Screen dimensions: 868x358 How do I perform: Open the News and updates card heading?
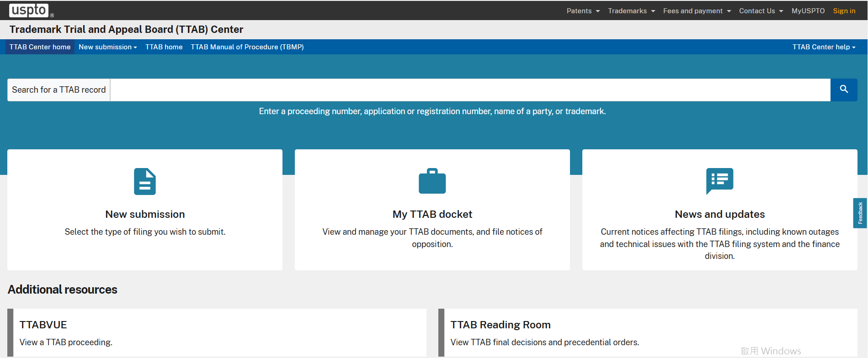click(x=720, y=214)
